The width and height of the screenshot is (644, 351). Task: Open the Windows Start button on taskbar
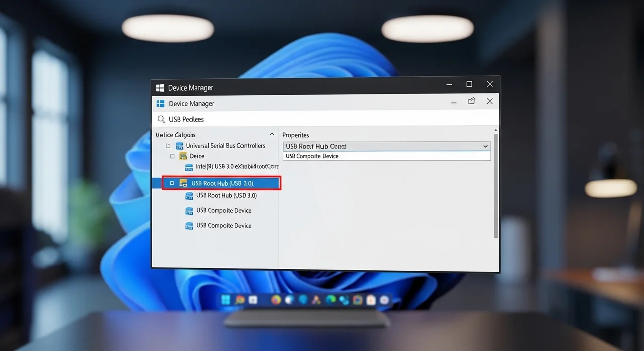[x=226, y=300]
